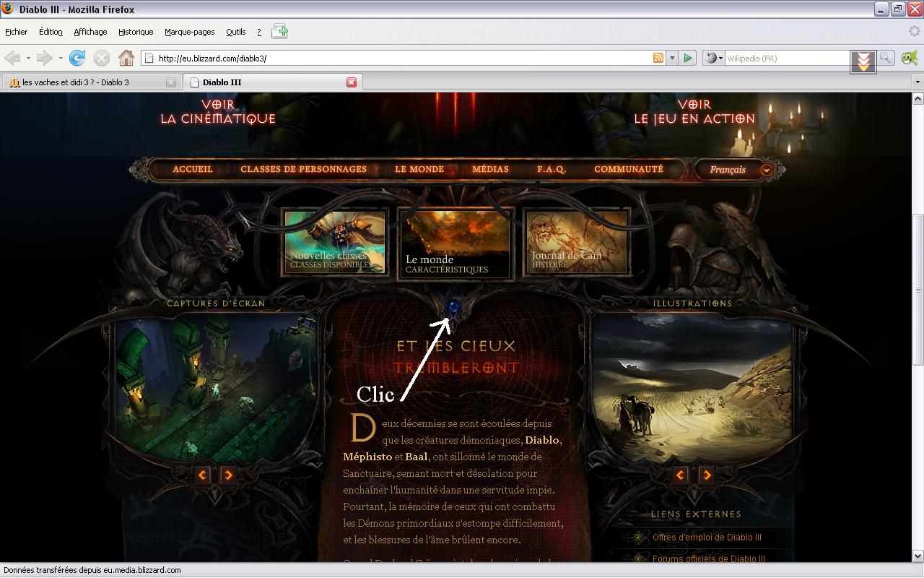Open the Journal de Caïn thumbnail
The width and height of the screenshot is (924, 578).
click(577, 242)
